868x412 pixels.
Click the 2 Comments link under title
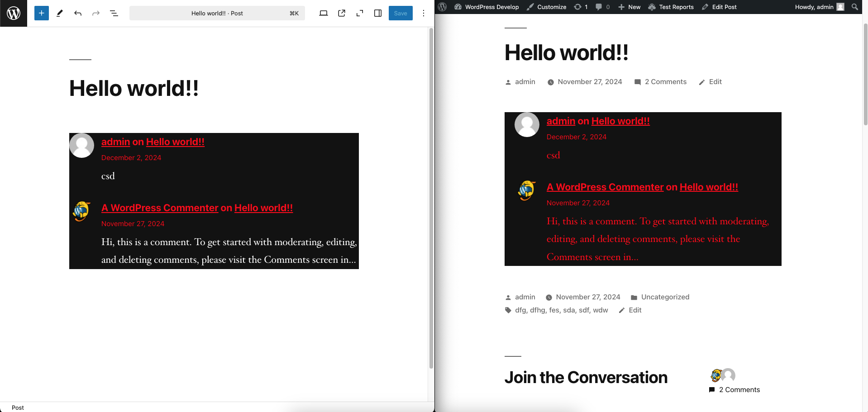click(x=665, y=82)
